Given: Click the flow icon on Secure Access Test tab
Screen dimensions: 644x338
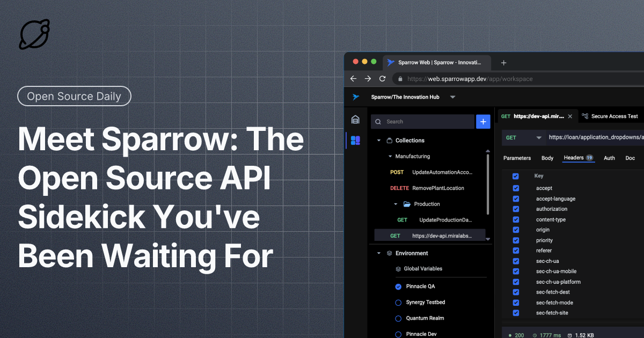Looking at the screenshot, I should click(x=586, y=116).
